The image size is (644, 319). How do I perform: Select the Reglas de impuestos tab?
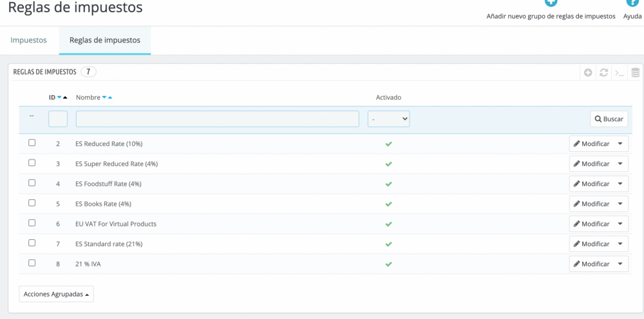(x=105, y=40)
